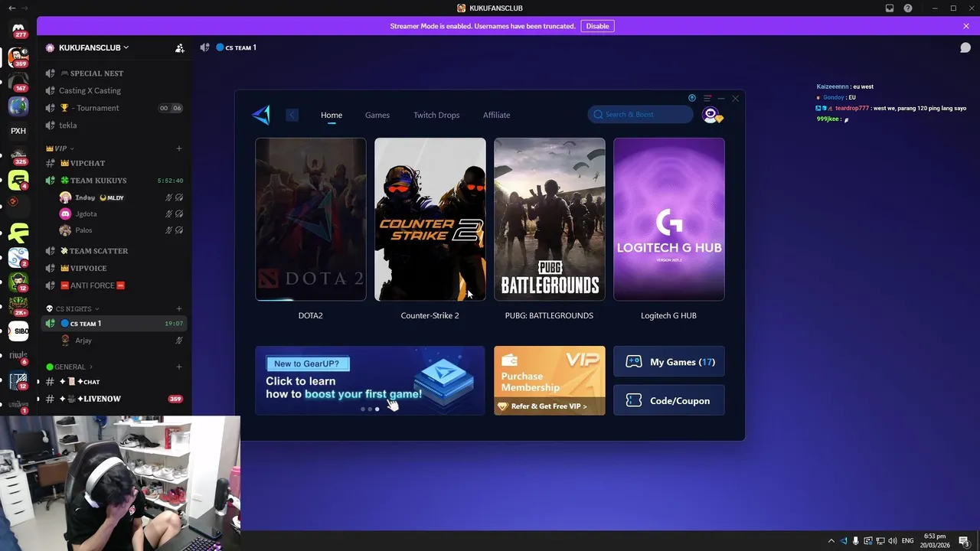
Task: Open the Windows notification center icon
Action: point(964,541)
